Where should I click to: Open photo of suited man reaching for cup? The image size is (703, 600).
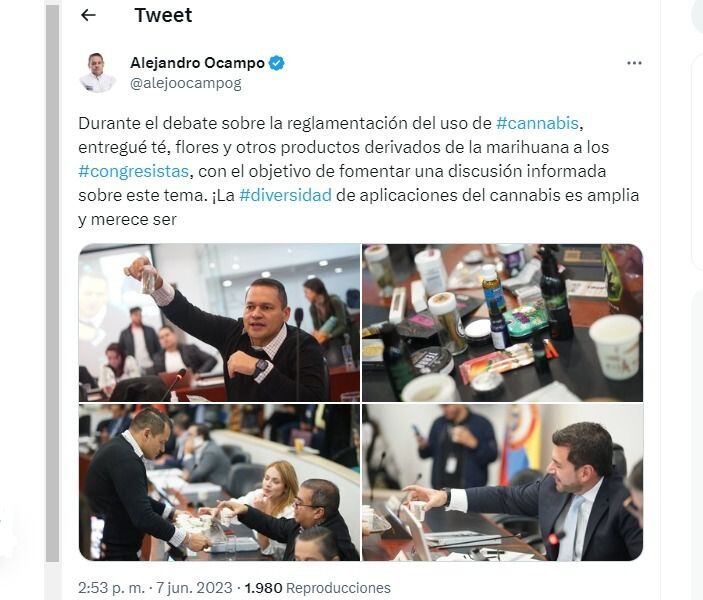point(503,483)
